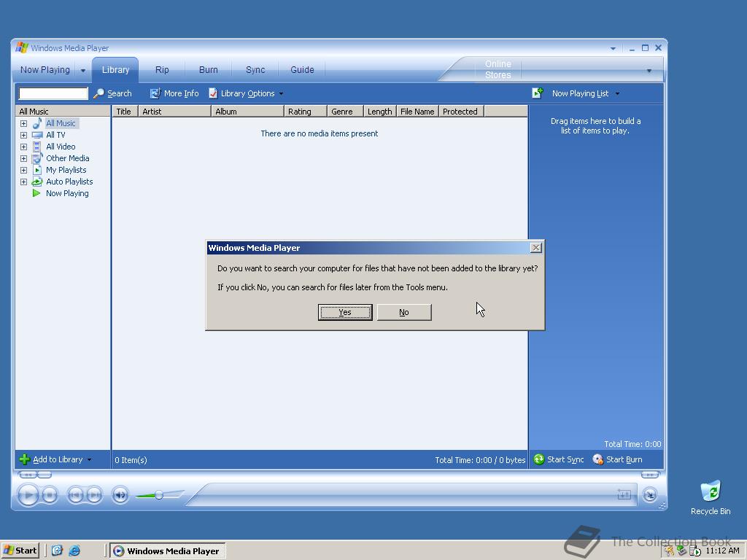Open the Rip tab
The height and width of the screenshot is (560, 747).
[162, 70]
